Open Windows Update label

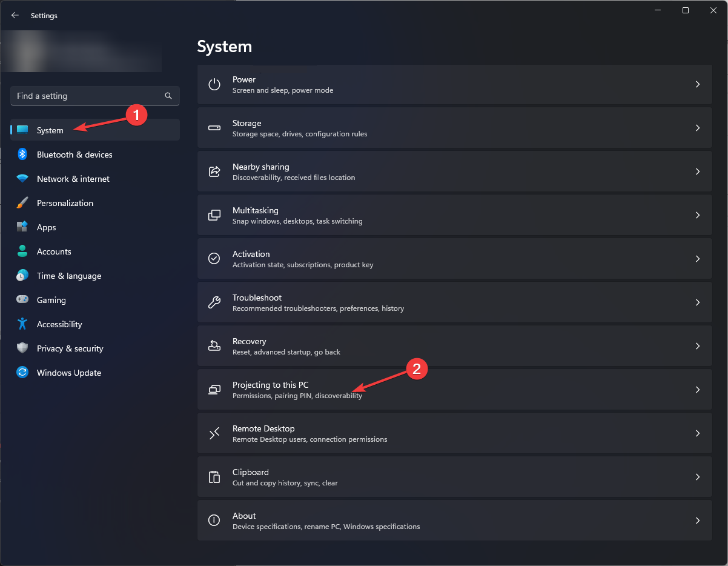[x=69, y=373]
